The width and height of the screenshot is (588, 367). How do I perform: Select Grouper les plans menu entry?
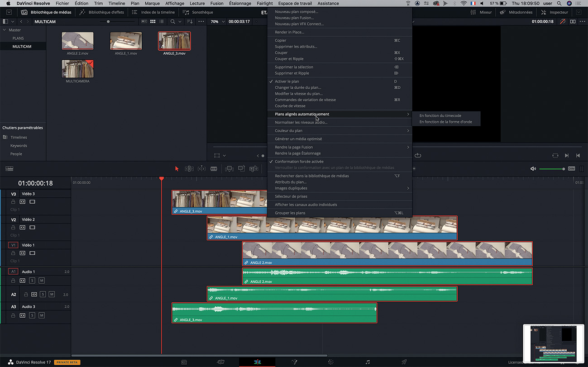click(x=290, y=213)
